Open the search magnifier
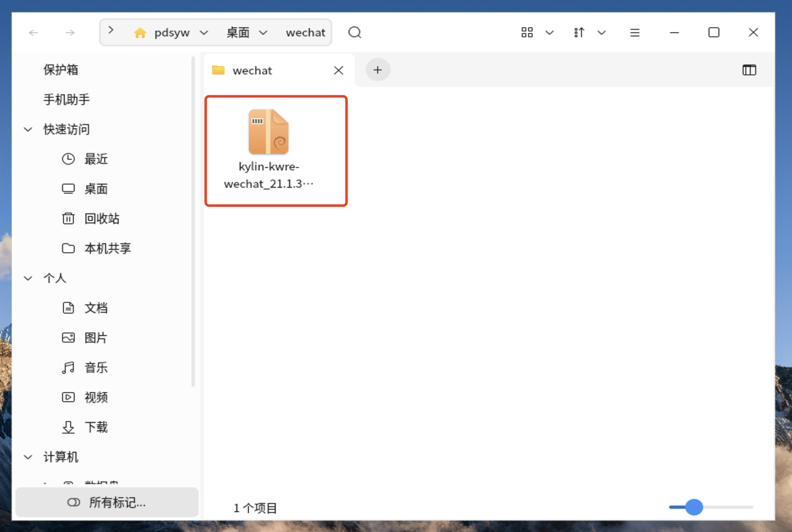The image size is (792, 532). point(355,32)
